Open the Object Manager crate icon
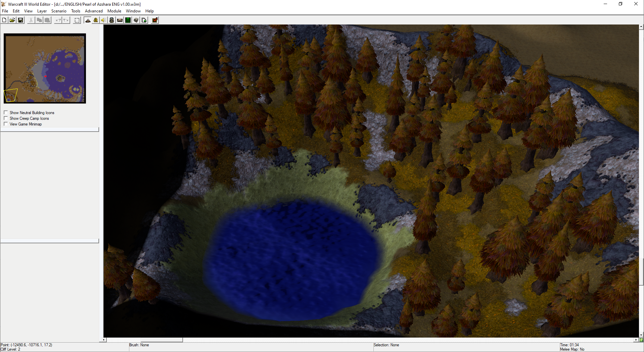This screenshot has width=644, height=352. 136,20
